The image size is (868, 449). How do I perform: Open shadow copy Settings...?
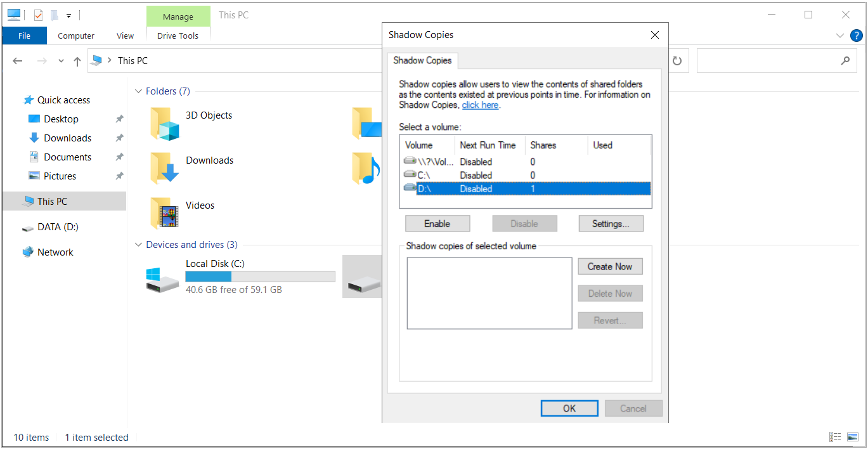click(x=611, y=224)
